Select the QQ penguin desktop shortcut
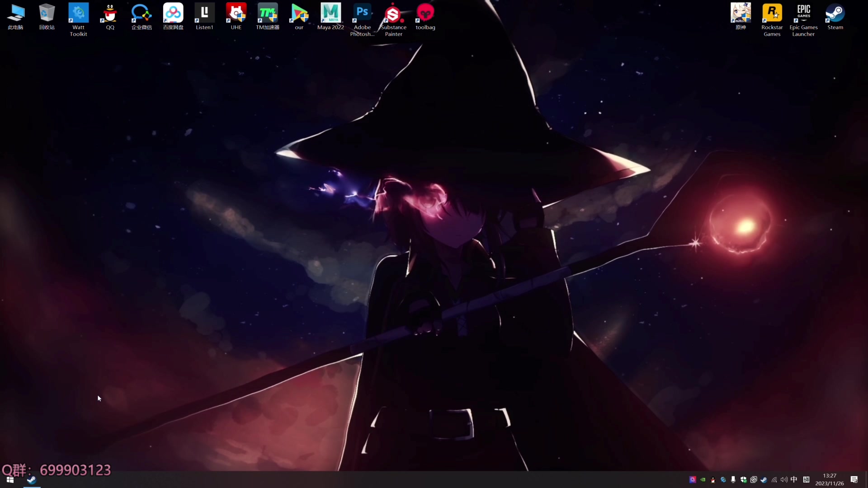 (110, 17)
